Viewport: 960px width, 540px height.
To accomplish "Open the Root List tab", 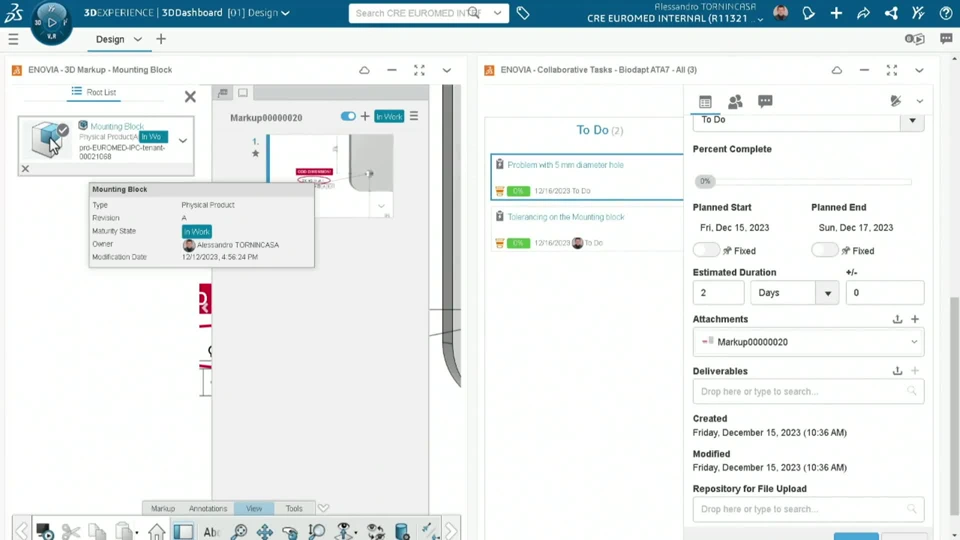I will pos(94,92).
